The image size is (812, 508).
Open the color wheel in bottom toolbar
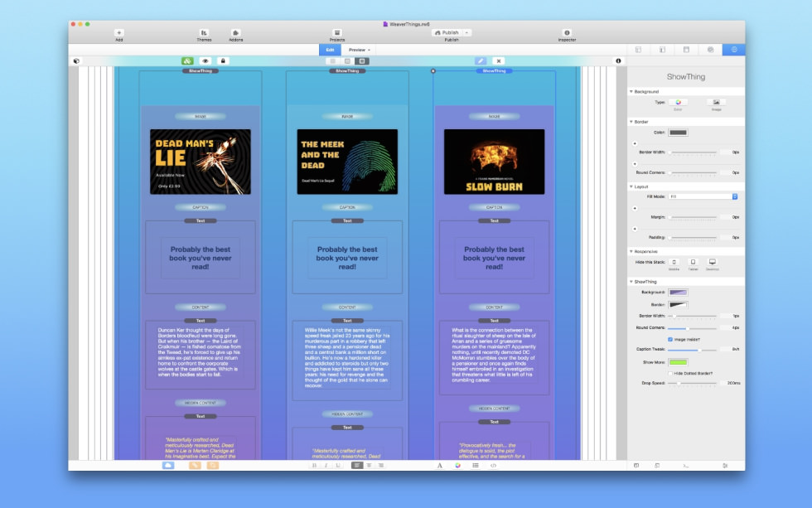click(x=457, y=466)
